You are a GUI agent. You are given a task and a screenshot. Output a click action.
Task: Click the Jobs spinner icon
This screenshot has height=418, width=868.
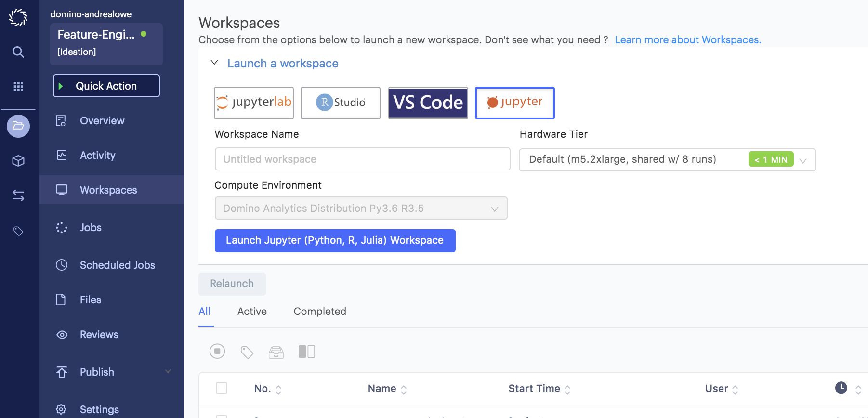tap(61, 228)
